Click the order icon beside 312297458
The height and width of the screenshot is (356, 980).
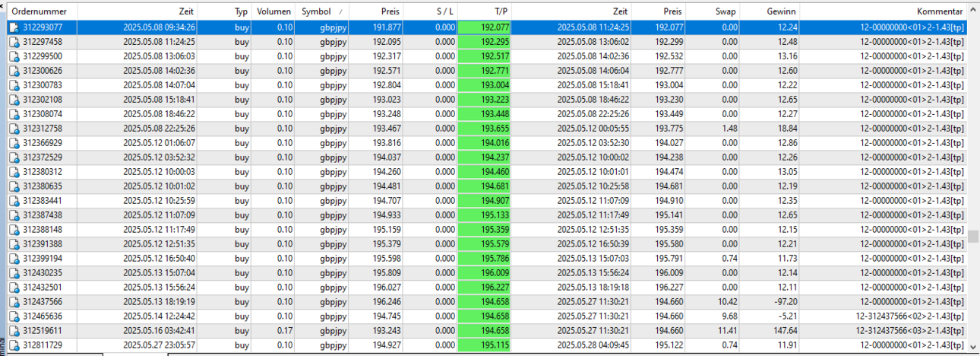pos(14,41)
